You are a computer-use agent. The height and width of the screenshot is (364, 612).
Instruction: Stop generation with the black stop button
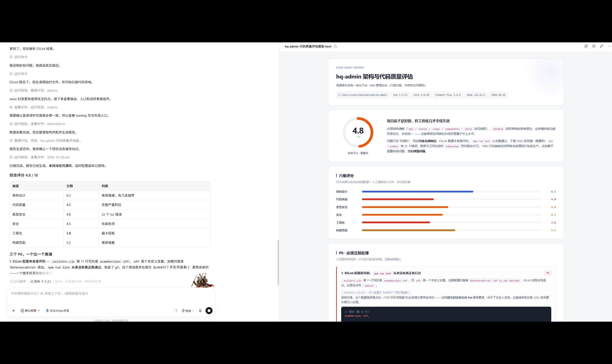[x=209, y=311]
